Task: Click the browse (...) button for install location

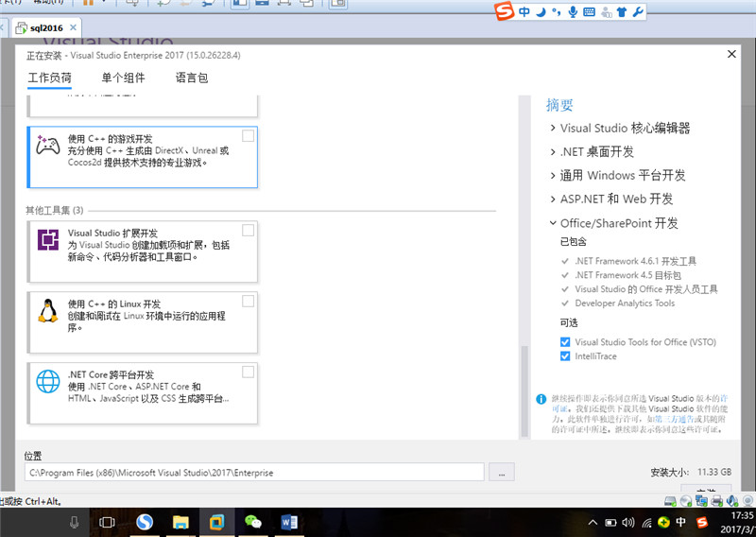Action: pos(502,472)
